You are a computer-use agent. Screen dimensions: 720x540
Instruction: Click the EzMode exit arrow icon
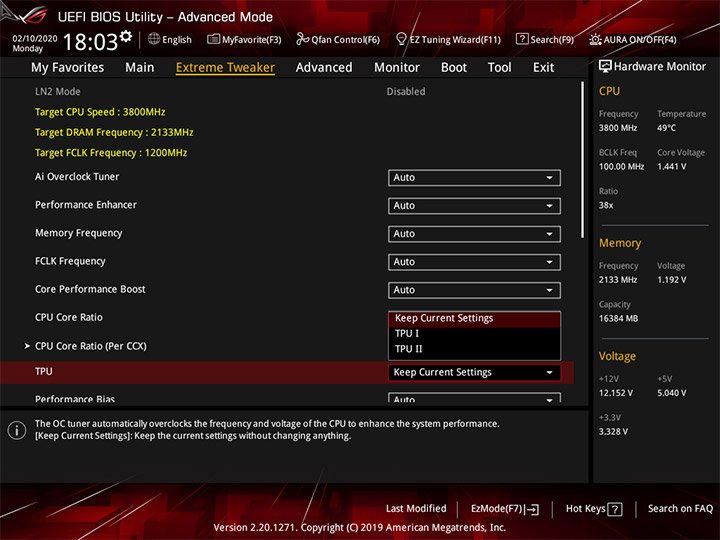(x=532, y=509)
